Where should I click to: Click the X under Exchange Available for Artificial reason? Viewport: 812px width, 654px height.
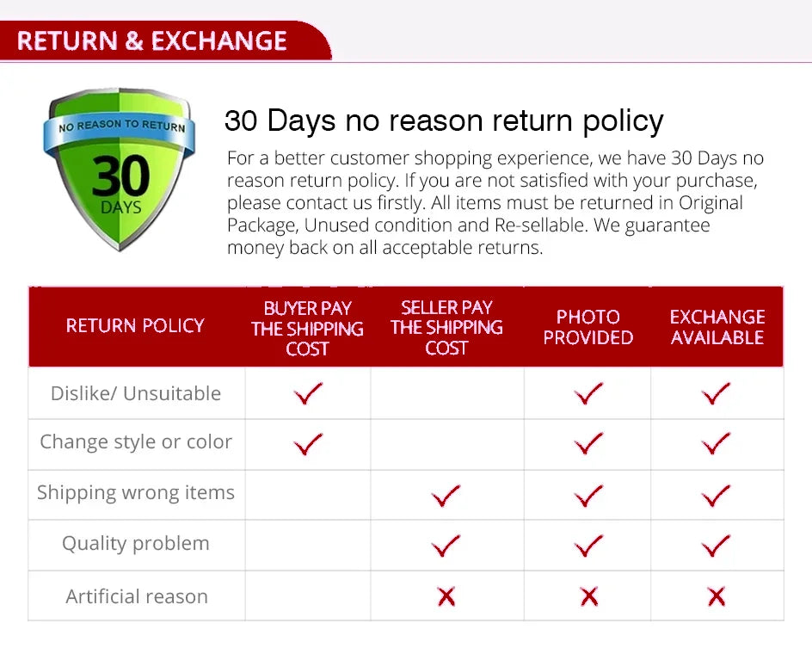(716, 595)
